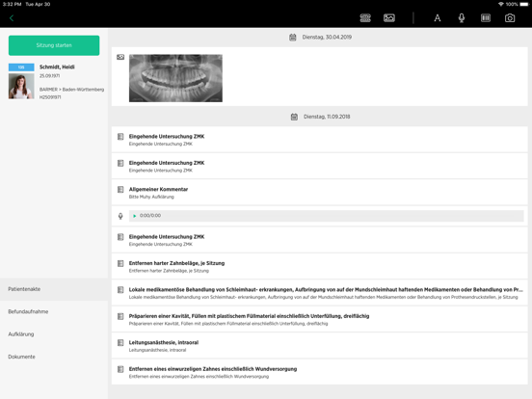Click document icon beside 'Entfernen eines einwurzeligen Zahnes'
Viewport: 532px width, 399px height.
[120, 369]
